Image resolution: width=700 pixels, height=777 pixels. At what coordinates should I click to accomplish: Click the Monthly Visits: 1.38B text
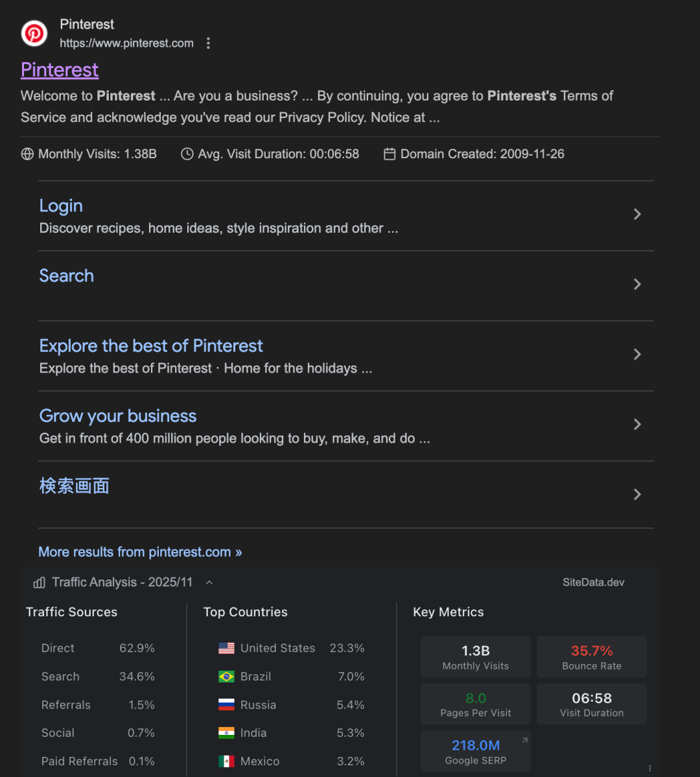click(x=97, y=154)
